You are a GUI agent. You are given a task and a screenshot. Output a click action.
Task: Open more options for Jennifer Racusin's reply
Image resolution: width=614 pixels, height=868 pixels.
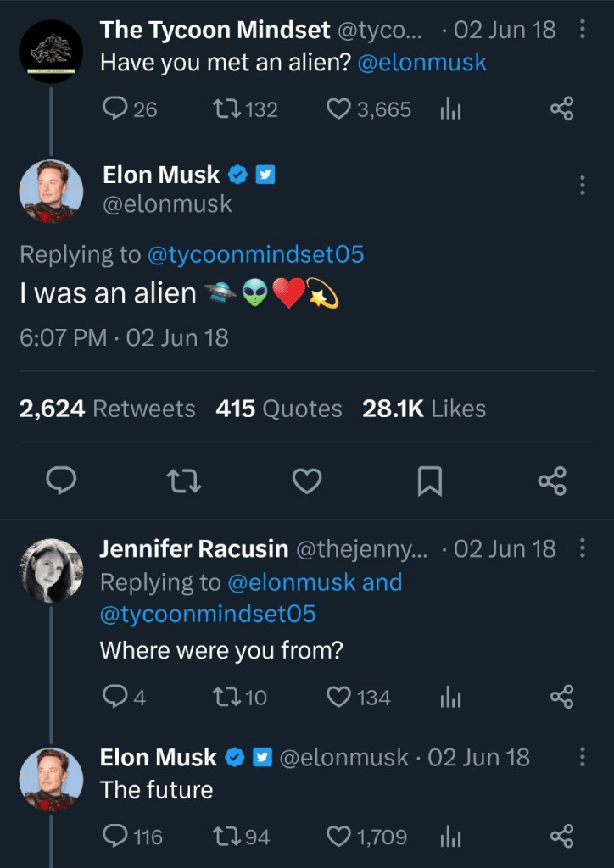pyautogui.click(x=582, y=548)
